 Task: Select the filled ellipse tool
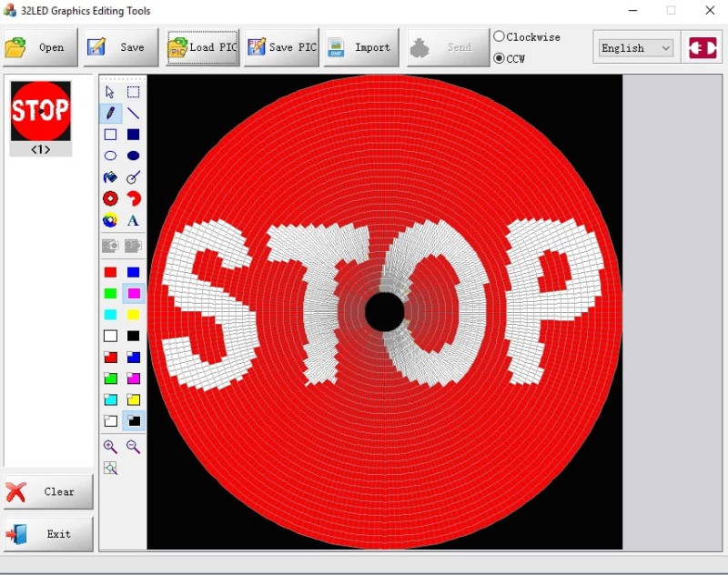pyautogui.click(x=133, y=156)
